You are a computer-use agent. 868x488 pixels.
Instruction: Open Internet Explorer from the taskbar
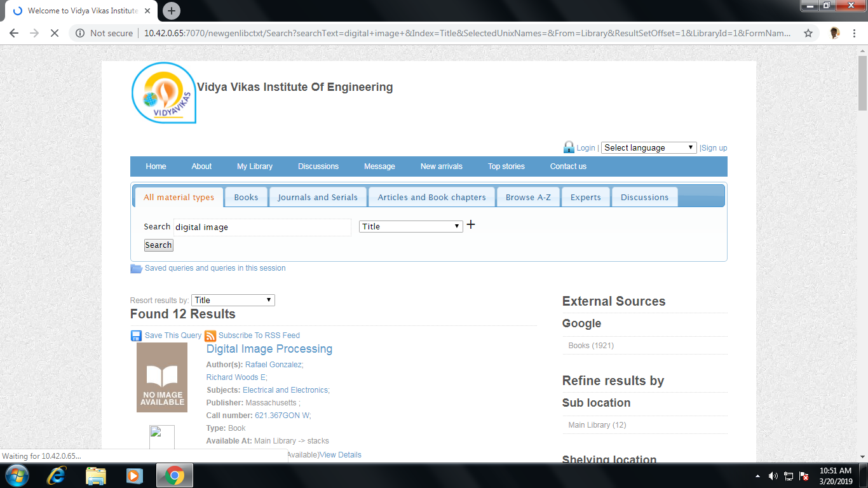click(57, 475)
